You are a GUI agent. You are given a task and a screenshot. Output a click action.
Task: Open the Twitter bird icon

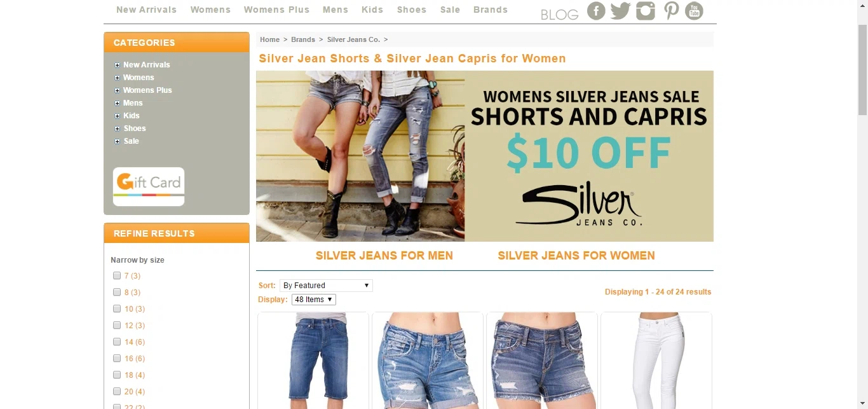coord(620,11)
